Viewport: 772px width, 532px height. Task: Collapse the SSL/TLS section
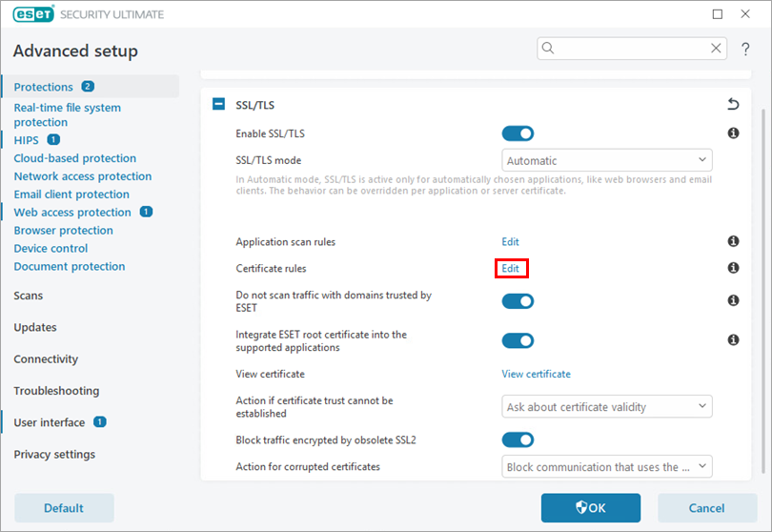(x=219, y=105)
